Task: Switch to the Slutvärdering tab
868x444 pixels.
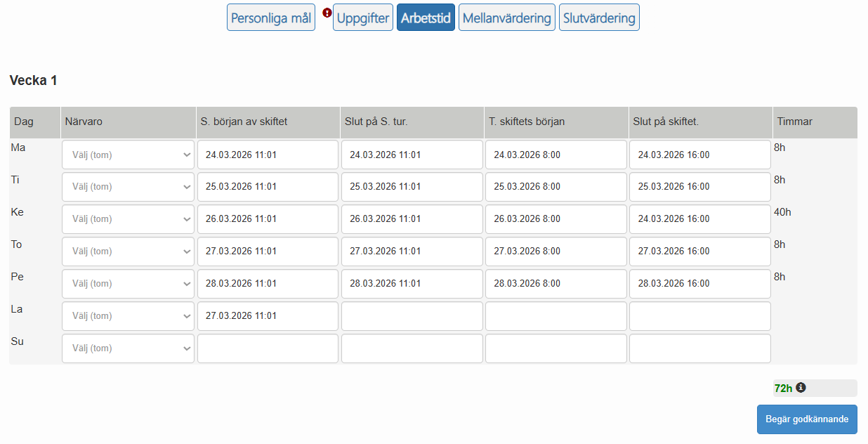Action: point(598,17)
